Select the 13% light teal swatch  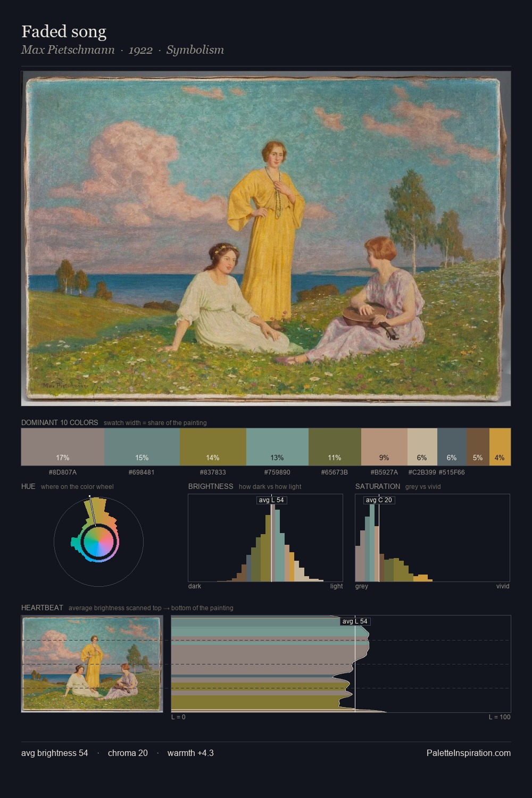tap(277, 447)
